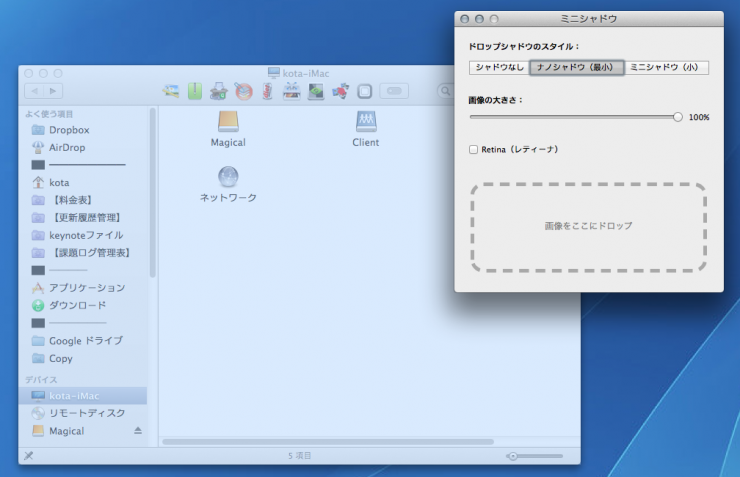Click the image size slider knob
Viewport: 740px width, 477px height.
pos(678,117)
